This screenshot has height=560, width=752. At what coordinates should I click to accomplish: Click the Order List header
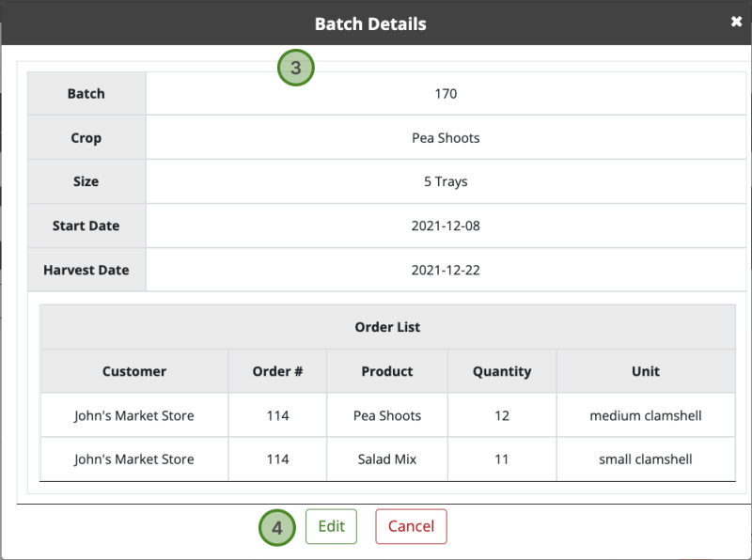click(x=387, y=327)
